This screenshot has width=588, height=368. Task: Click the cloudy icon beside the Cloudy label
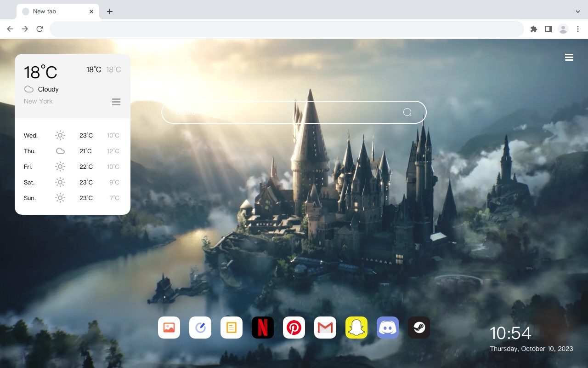tap(29, 89)
